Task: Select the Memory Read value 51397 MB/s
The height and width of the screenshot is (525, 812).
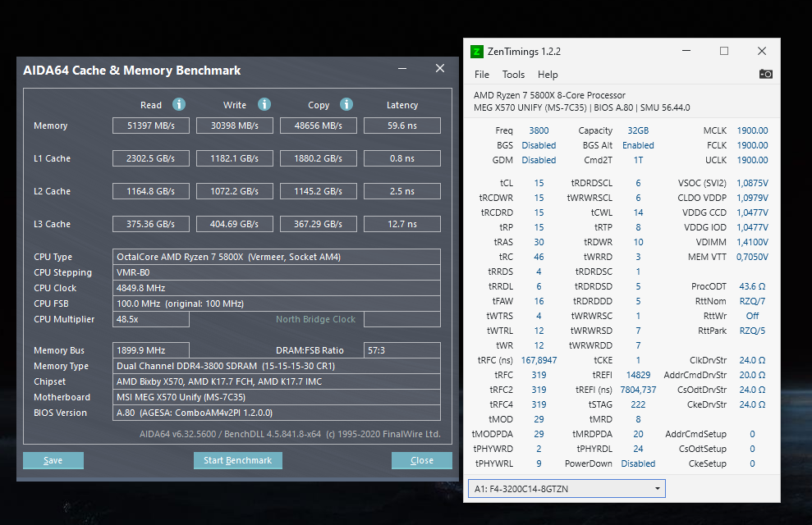Action: (151, 126)
